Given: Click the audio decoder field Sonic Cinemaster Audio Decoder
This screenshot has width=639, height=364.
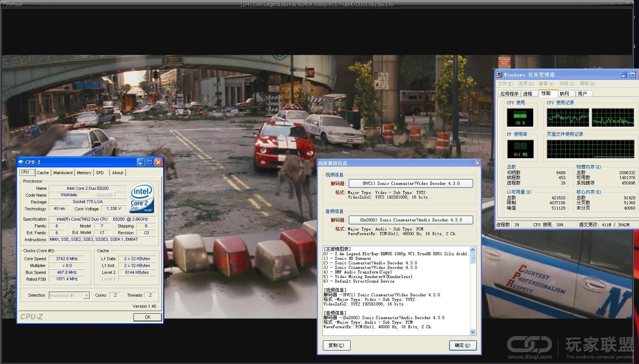Looking at the screenshot, I should pyautogui.click(x=411, y=220).
